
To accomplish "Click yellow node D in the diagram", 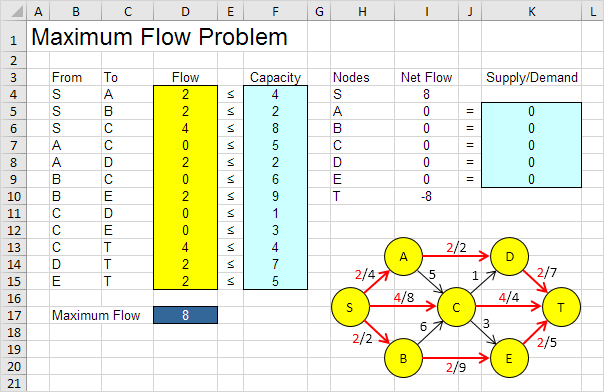I will (x=509, y=256).
